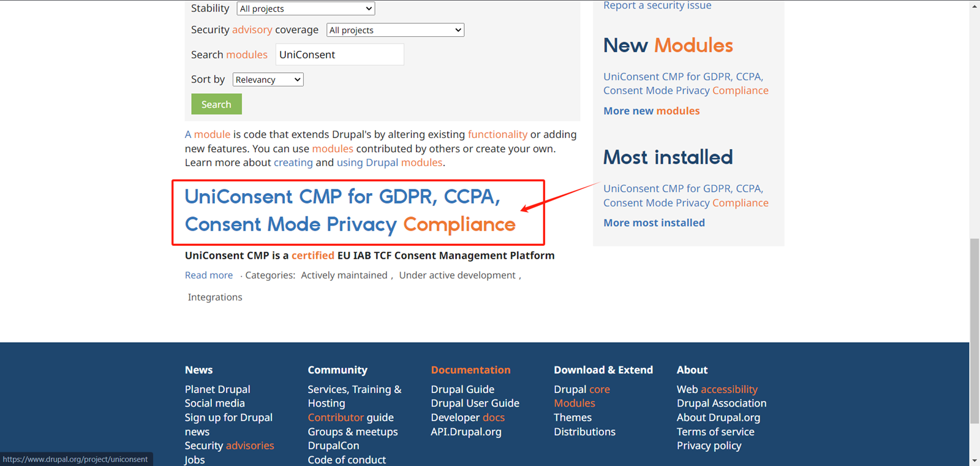The width and height of the screenshot is (980, 466).
Task: Open Jobs footer link
Action: (x=195, y=460)
